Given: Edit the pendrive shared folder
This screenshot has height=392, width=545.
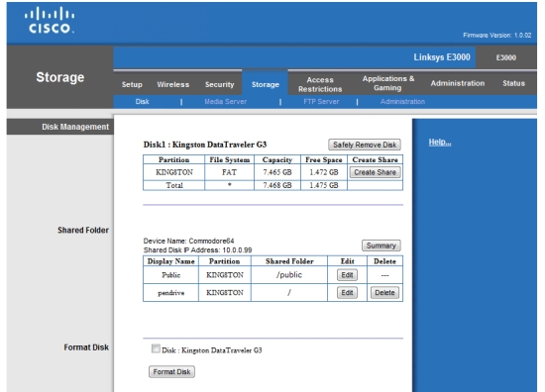Looking at the screenshot, I should [x=347, y=293].
